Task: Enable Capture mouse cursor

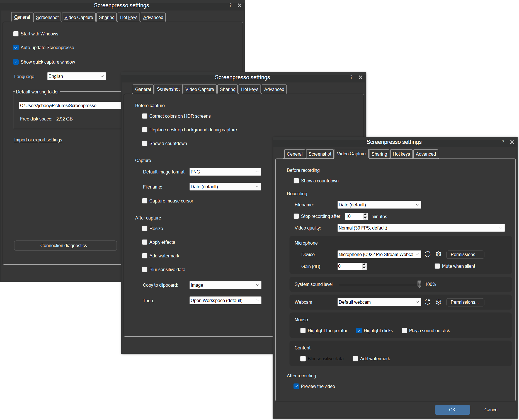Action: (145, 201)
